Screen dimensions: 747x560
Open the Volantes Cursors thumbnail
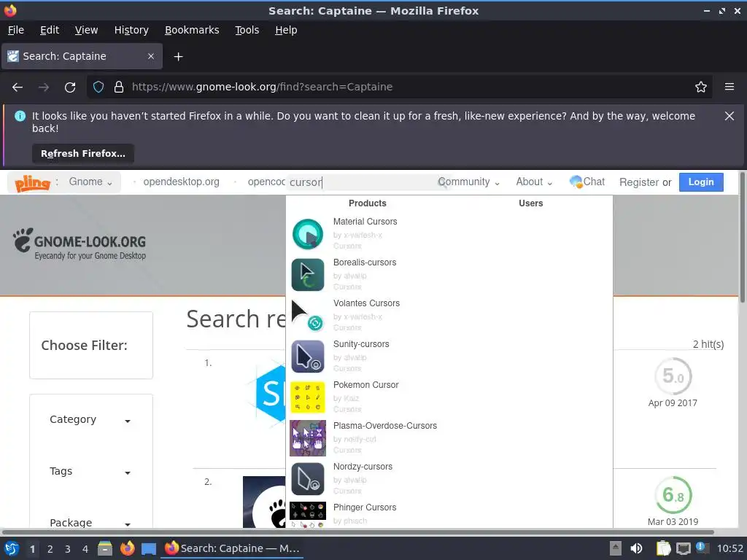pyautogui.click(x=308, y=316)
